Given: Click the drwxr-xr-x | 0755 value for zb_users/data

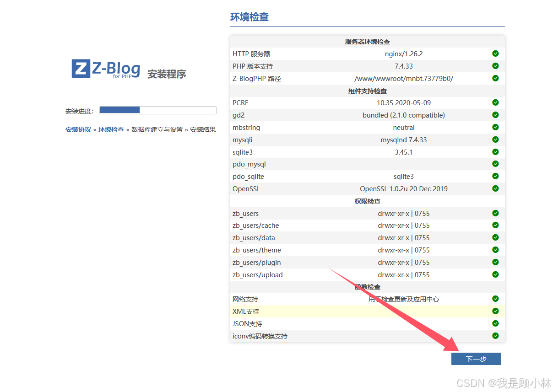Looking at the screenshot, I should pos(404,238).
